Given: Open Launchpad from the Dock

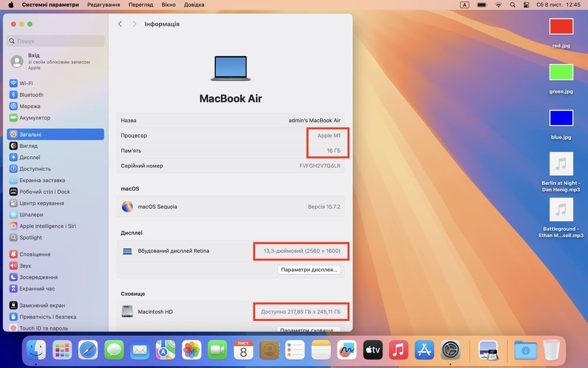Looking at the screenshot, I should (x=62, y=350).
